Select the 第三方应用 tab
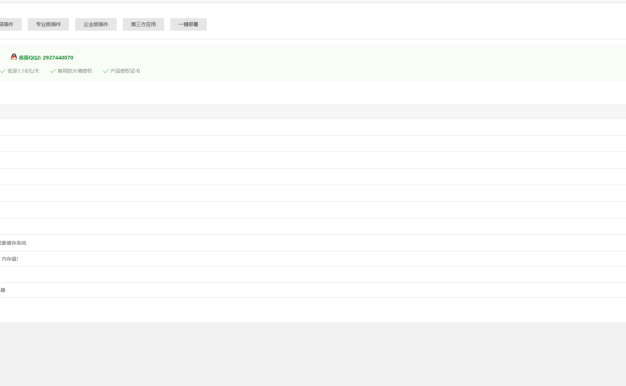Screen dimensions: 626x386 pos(143,24)
